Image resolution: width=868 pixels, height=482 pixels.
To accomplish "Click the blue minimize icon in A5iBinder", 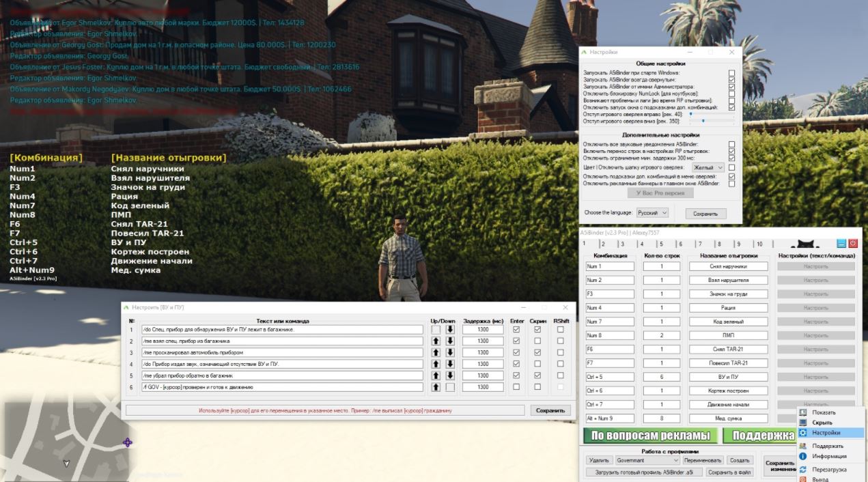I will 841,243.
